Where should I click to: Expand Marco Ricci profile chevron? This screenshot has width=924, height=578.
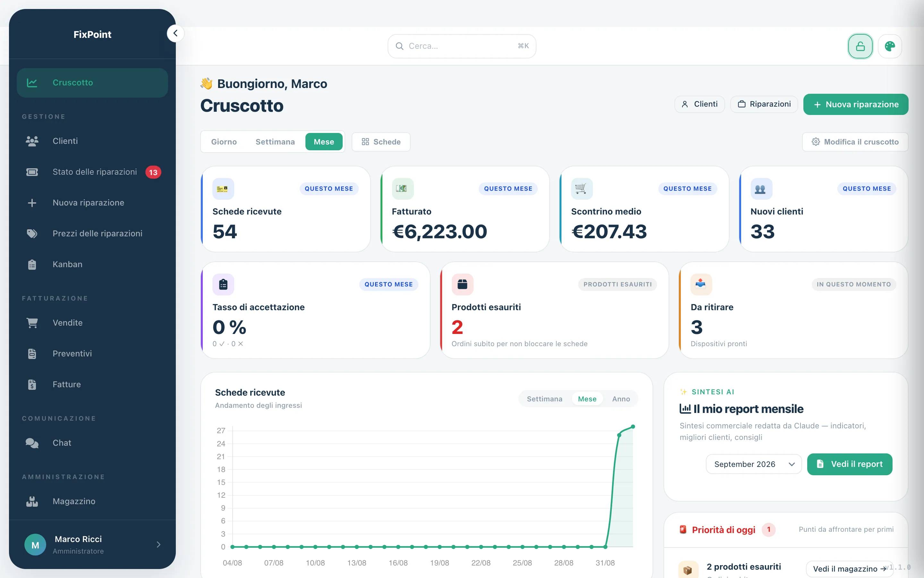[x=158, y=545]
